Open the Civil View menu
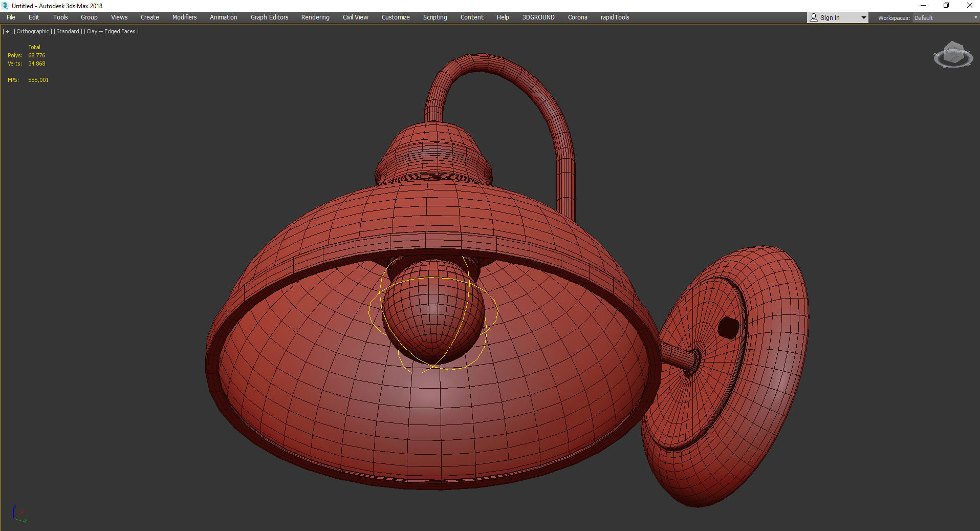Viewport: 980px width, 531px height. 355,17
